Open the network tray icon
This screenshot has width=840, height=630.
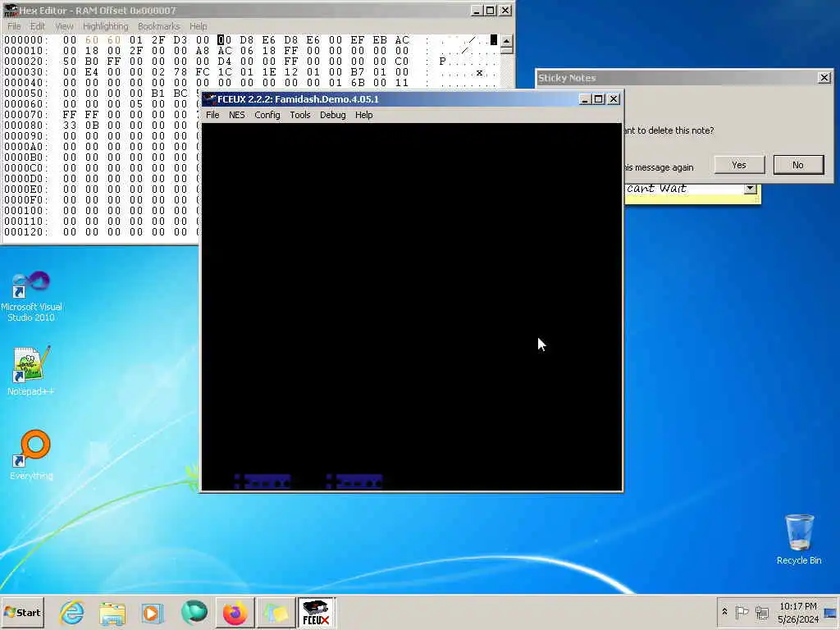[x=761, y=612]
